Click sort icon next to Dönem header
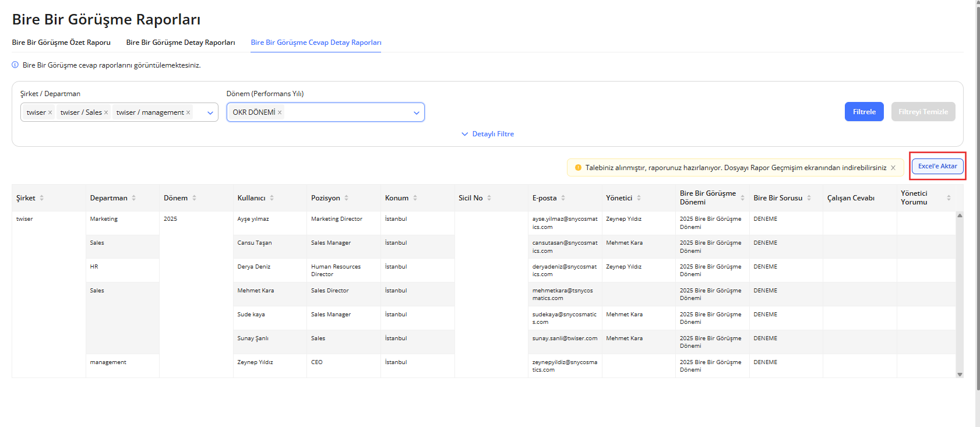This screenshot has height=427, width=980. tap(195, 198)
